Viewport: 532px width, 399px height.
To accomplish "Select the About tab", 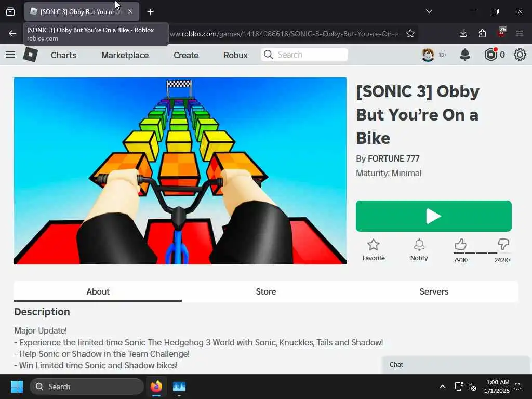I will (x=98, y=291).
